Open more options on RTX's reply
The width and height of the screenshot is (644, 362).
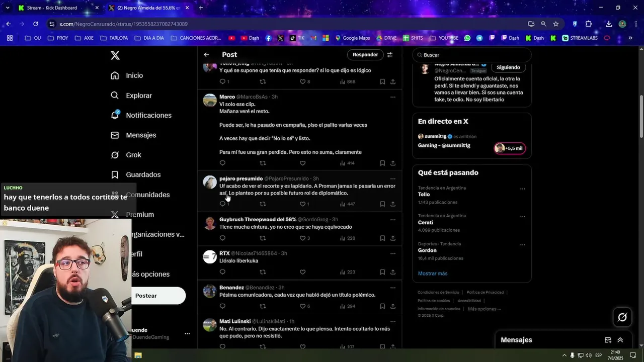tap(393, 254)
